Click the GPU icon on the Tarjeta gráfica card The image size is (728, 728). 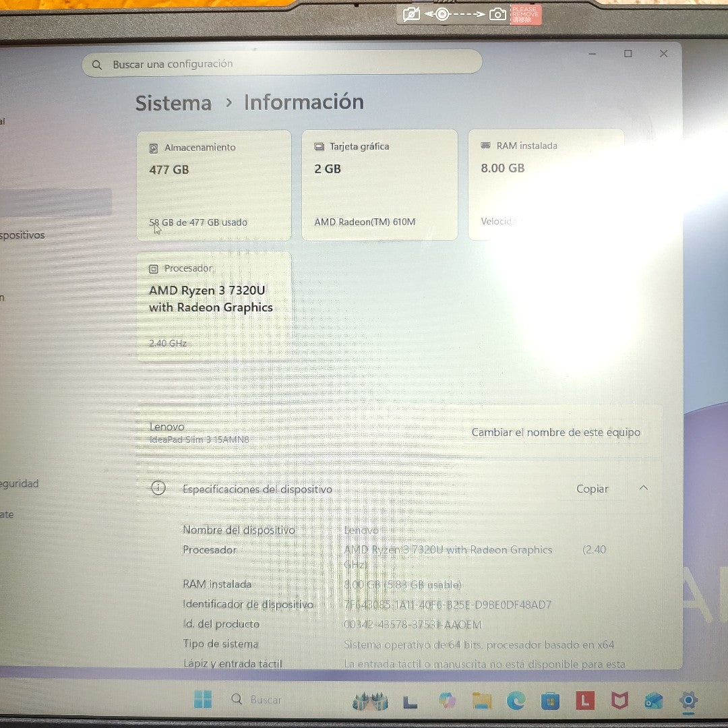(x=320, y=146)
